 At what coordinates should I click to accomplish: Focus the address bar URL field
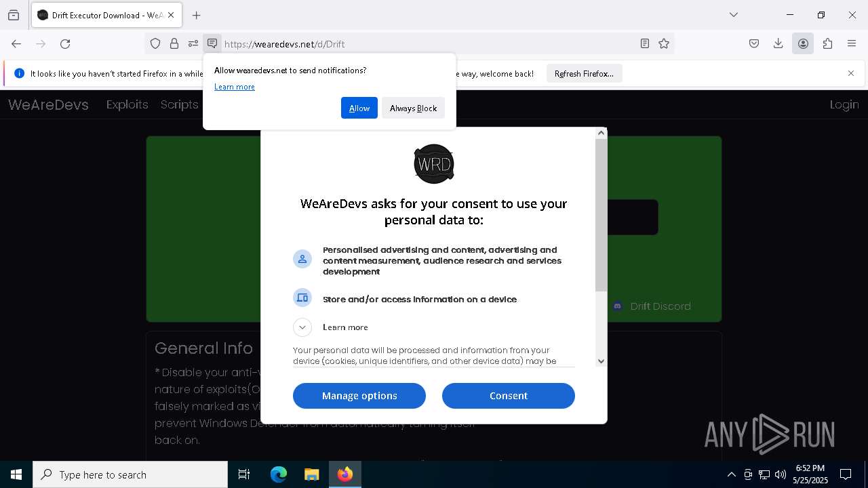click(x=427, y=44)
